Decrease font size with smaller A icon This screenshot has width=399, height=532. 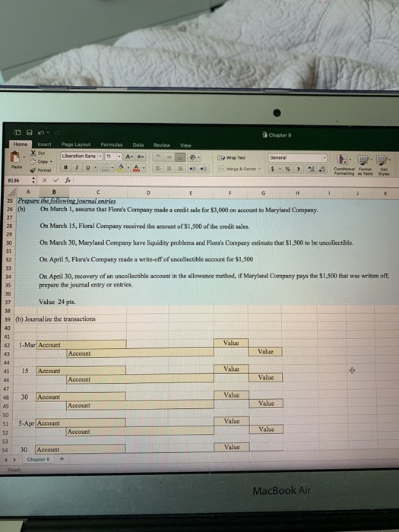(x=141, y=157)
